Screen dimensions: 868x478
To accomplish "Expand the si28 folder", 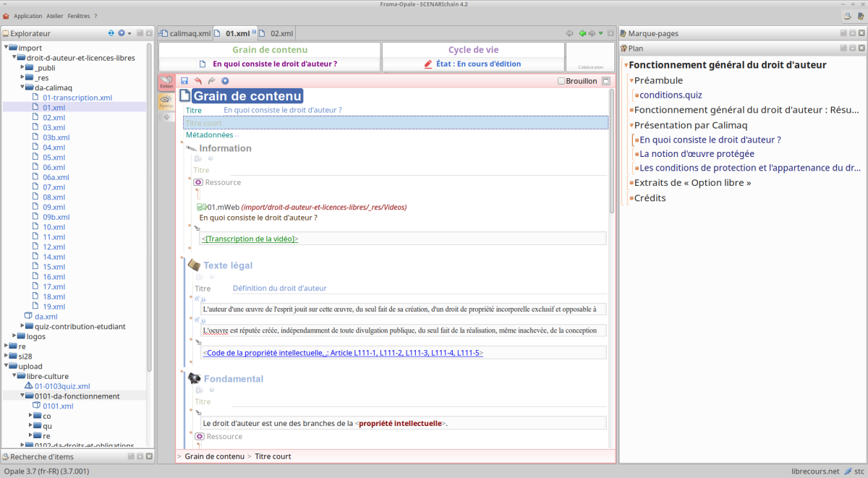I will [x=6, y=356].
